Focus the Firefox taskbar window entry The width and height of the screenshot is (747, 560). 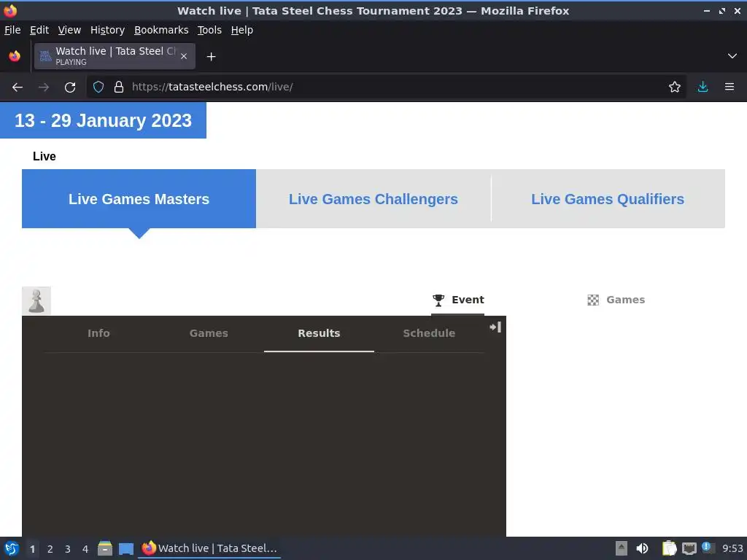(x=209, y=548)
